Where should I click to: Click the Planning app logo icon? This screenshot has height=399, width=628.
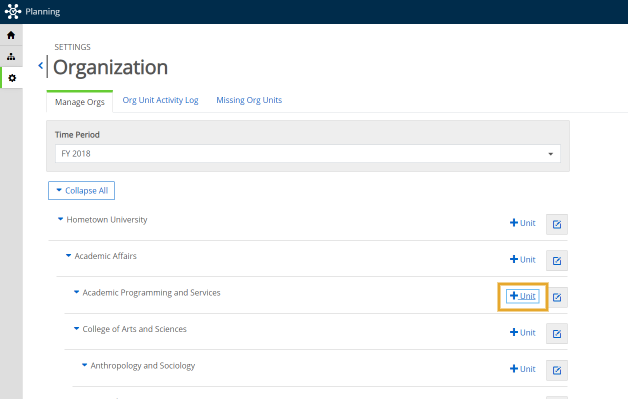click(x=12, y=11)
